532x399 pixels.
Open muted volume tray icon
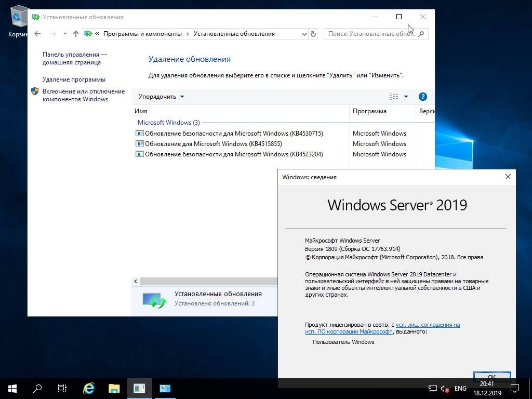(x=445, y=389)
